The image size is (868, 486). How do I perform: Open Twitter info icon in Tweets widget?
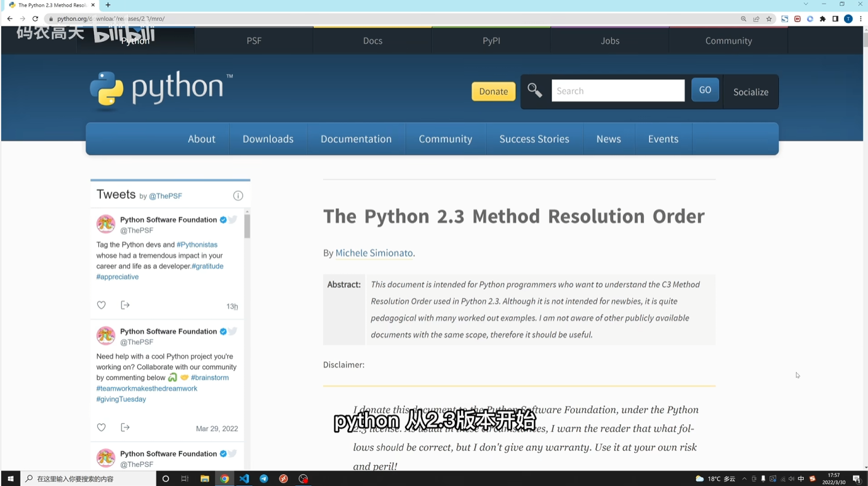[x=238, y=196]
